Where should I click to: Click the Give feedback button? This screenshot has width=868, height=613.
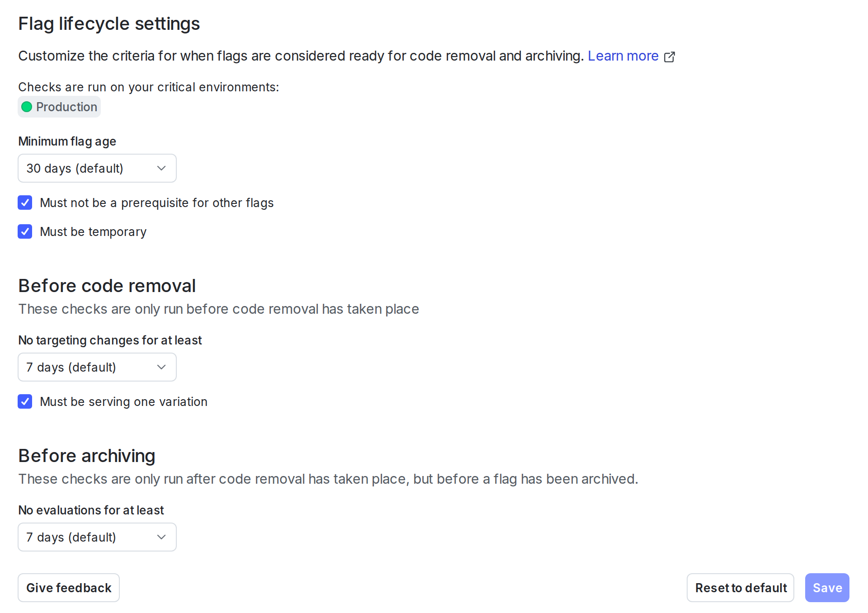(68, 588)
